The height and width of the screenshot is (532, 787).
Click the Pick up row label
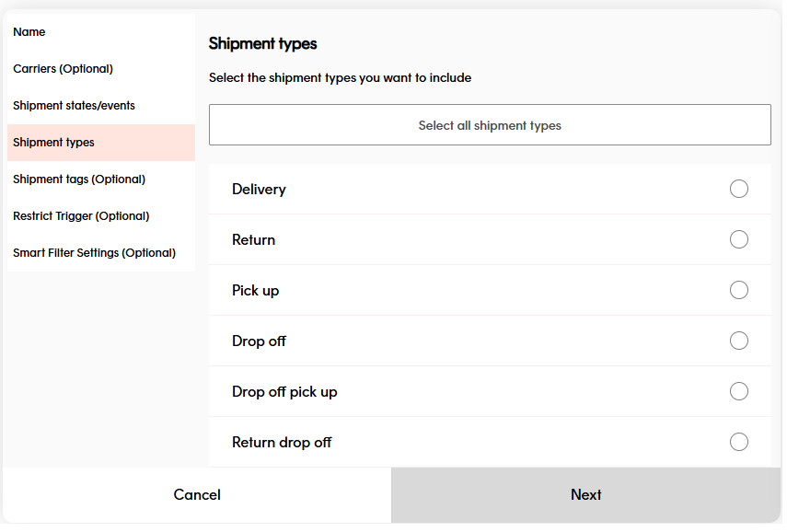pos(256,290)
